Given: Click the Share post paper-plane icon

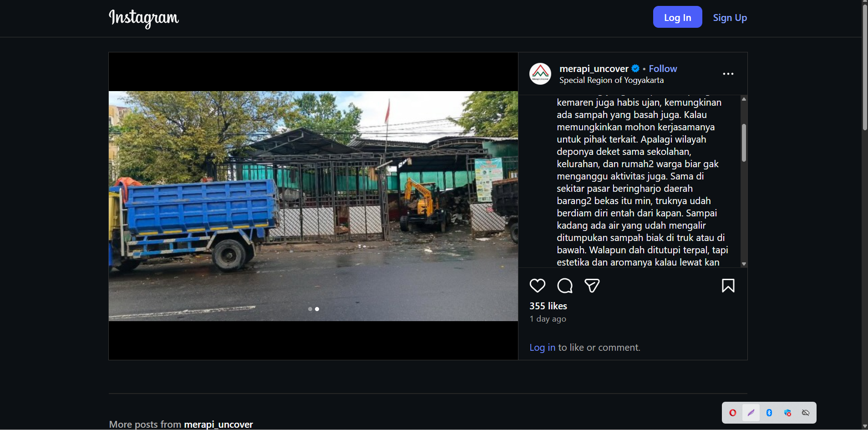Looking at the screenshot, I should [592, 286].
